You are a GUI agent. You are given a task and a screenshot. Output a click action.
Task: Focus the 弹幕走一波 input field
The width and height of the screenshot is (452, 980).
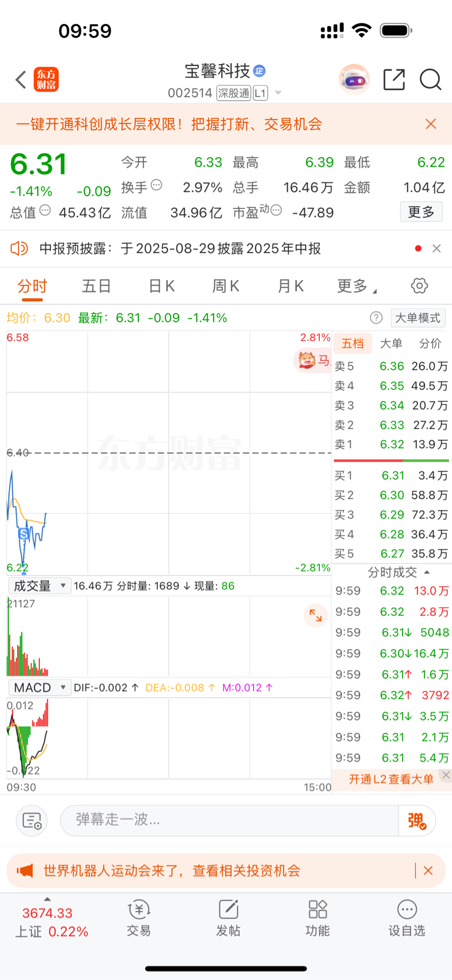[230, 820]
